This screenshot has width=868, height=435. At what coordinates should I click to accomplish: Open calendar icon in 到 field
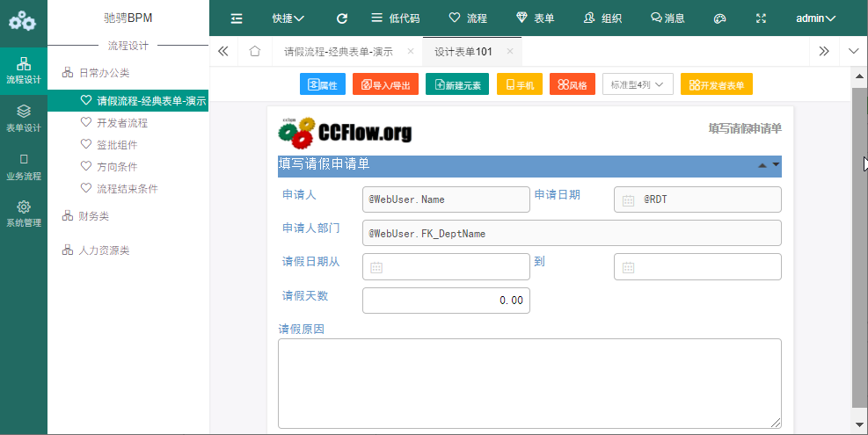628,267
